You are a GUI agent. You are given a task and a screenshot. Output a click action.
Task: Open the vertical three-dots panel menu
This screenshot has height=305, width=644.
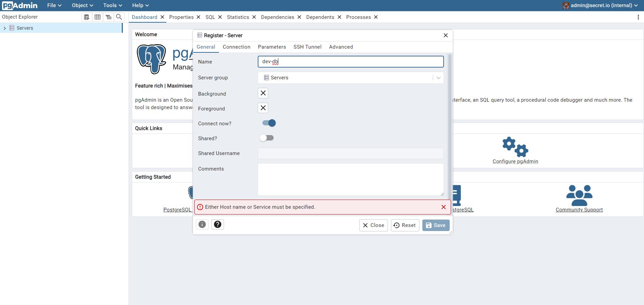coord(638,17)
